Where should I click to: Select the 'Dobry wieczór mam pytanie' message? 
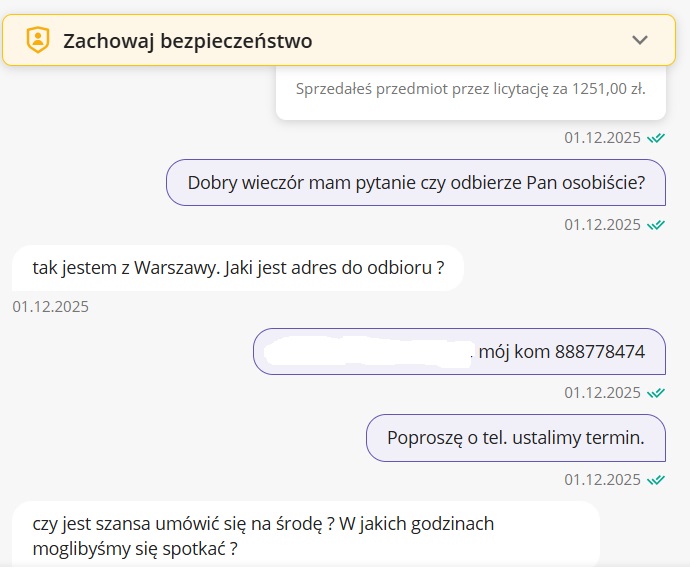point(415,183)
